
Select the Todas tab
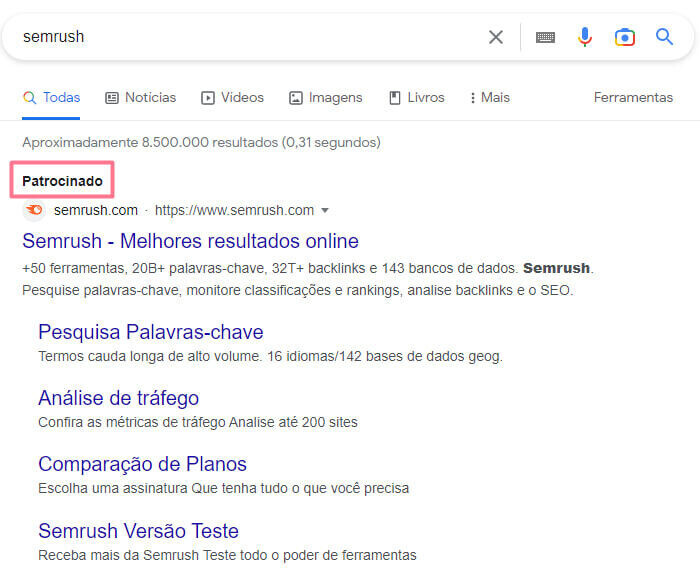[x=51, y=98]
